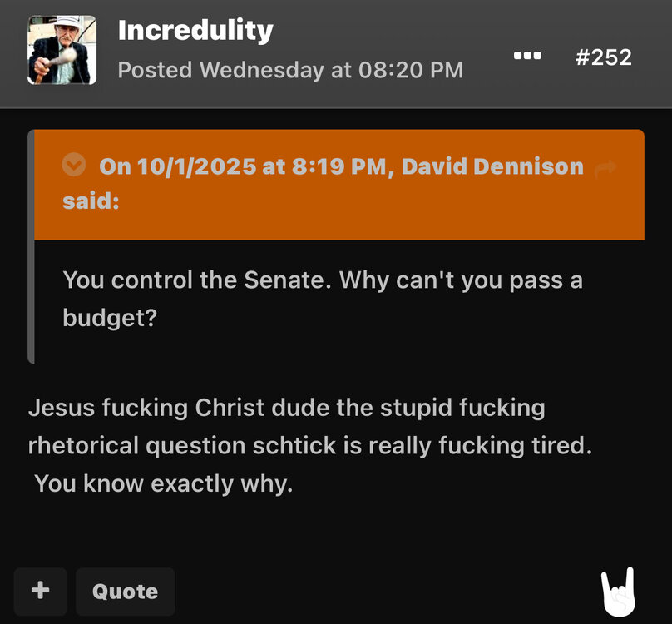Open the Incredulity user profile link

coord(195,31)
